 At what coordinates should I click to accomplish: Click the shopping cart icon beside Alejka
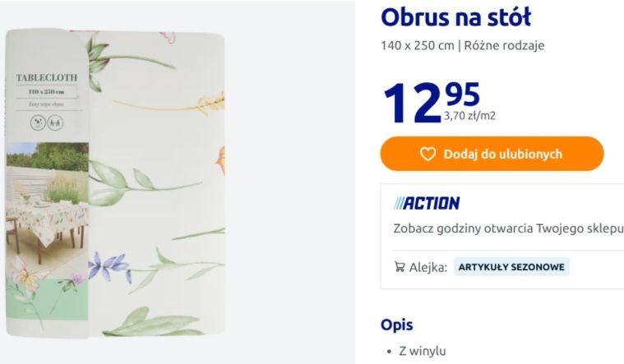pos(400,267)
